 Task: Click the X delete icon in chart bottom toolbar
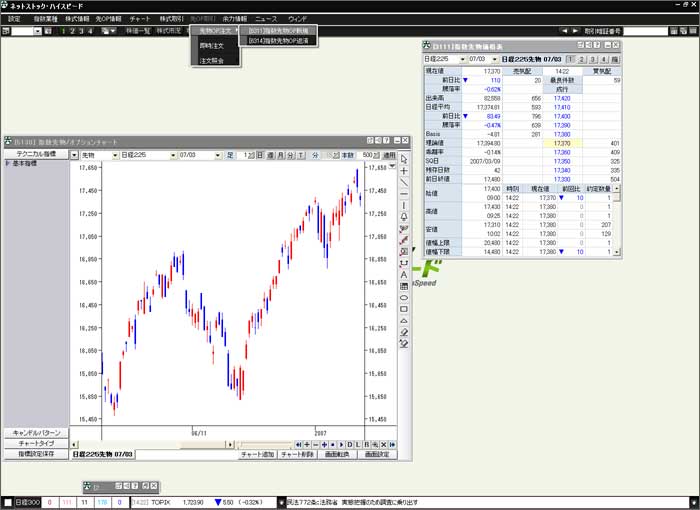(x=384, y=445)
